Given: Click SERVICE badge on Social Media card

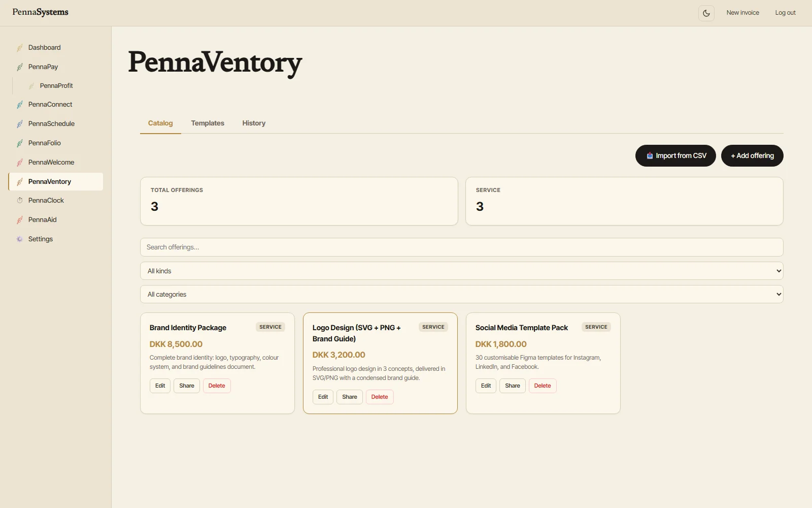Looking at the screenshot, I should [596, 327].
